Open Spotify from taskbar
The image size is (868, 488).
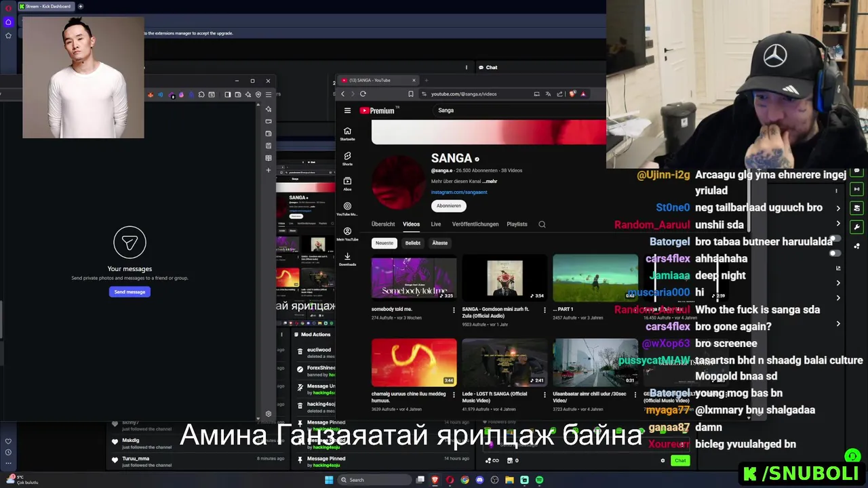539,480
